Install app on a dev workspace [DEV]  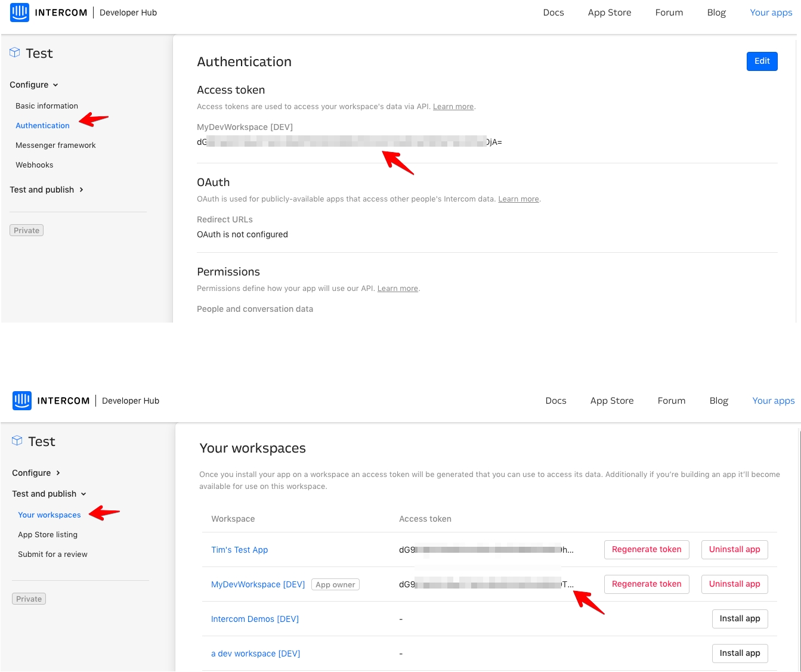point(740,654)
